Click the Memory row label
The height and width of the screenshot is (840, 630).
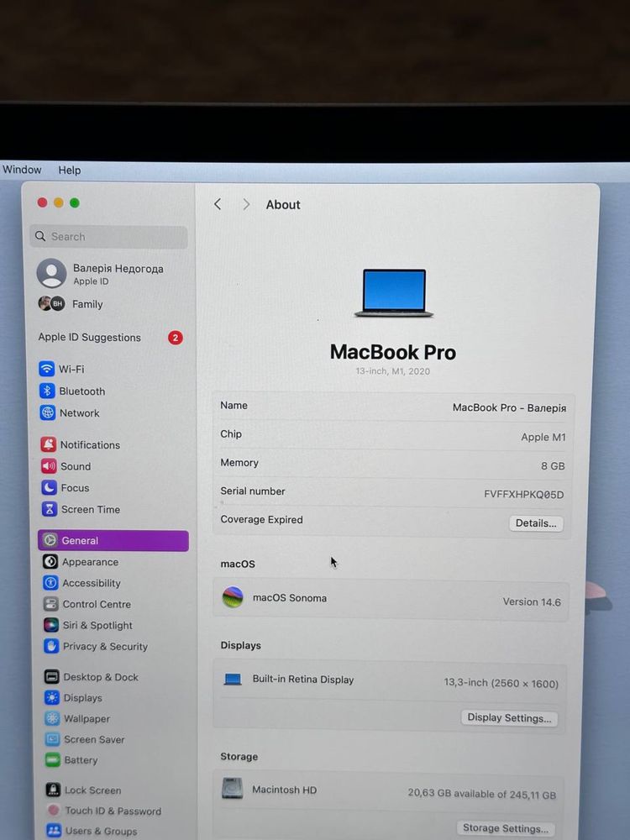[239, 462]
